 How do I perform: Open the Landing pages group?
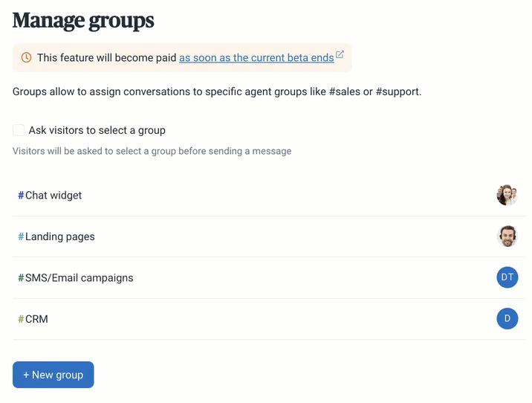tap(269, 236)
